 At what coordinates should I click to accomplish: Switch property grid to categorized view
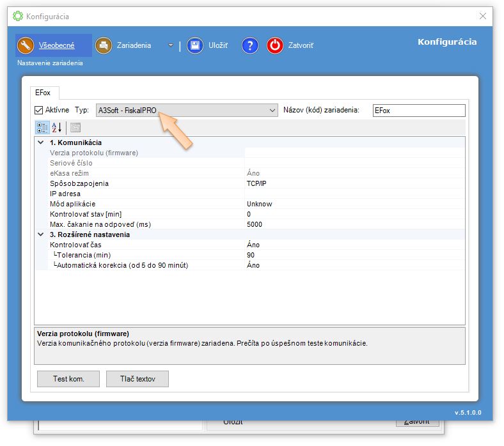(42, 127)
